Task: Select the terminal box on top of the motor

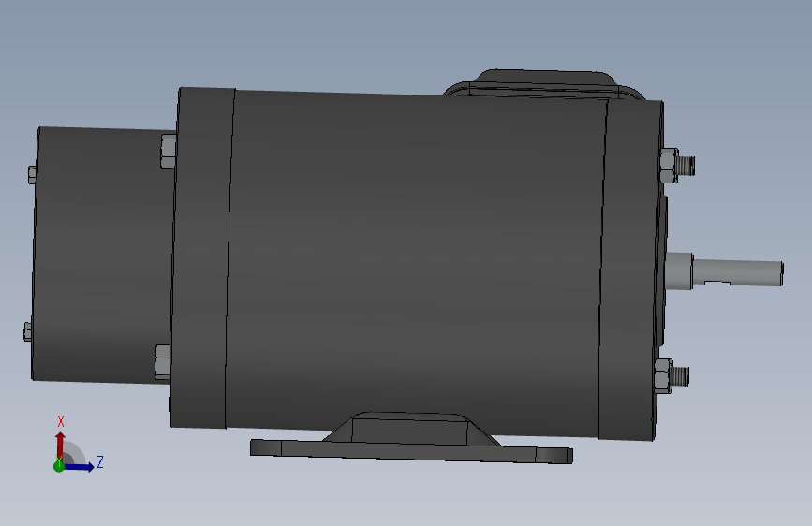Action: point(544,84)
